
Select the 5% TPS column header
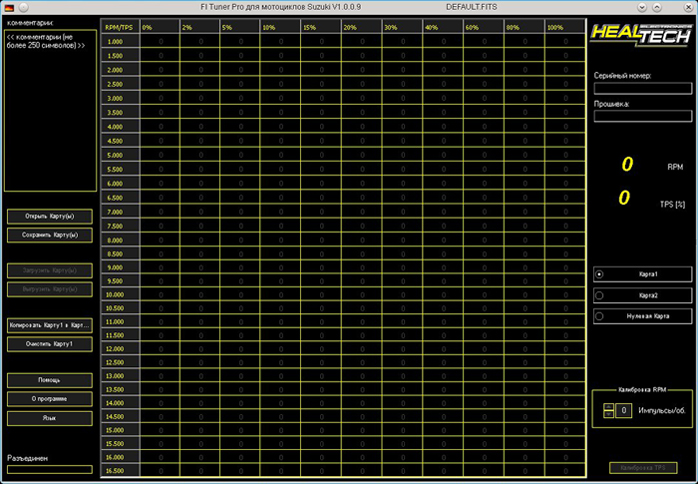click(239, 27)
